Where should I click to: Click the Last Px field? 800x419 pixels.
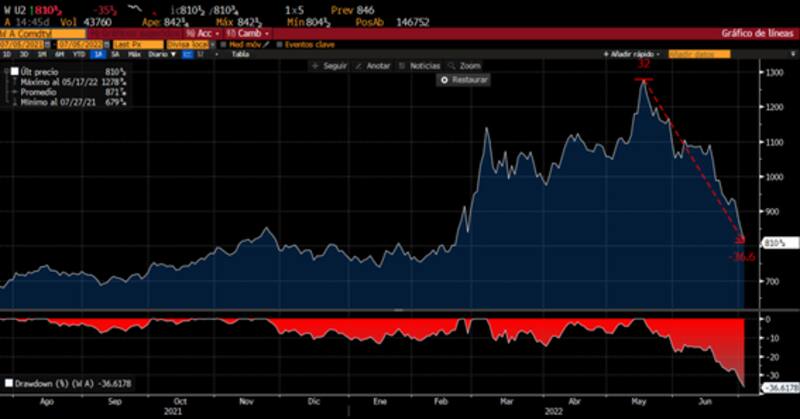(135, 44)
